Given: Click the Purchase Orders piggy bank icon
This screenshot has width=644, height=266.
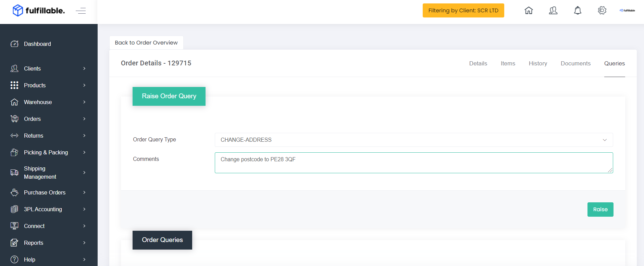Looking at the screenshot, I should point(14,192).
